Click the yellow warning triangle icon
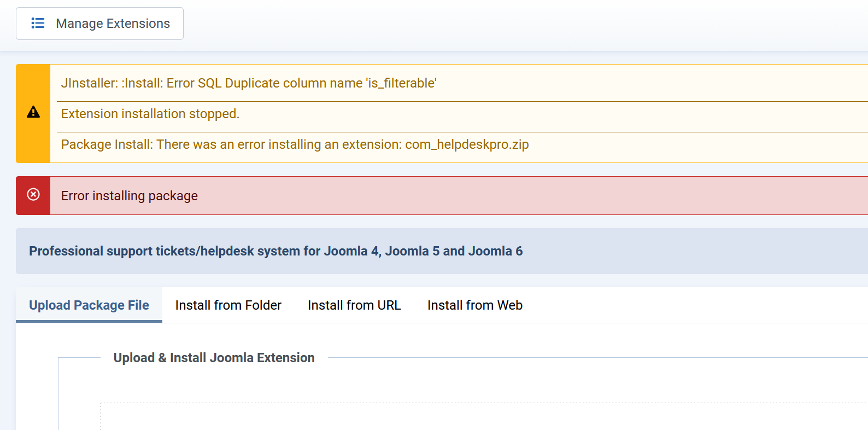This screenshot has height=430, width=868. click(x=33, y=112)
